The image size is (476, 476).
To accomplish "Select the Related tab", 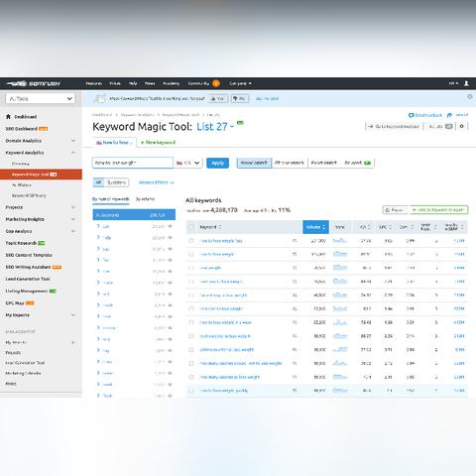I will pyautogui.click(x=357, y=163).
